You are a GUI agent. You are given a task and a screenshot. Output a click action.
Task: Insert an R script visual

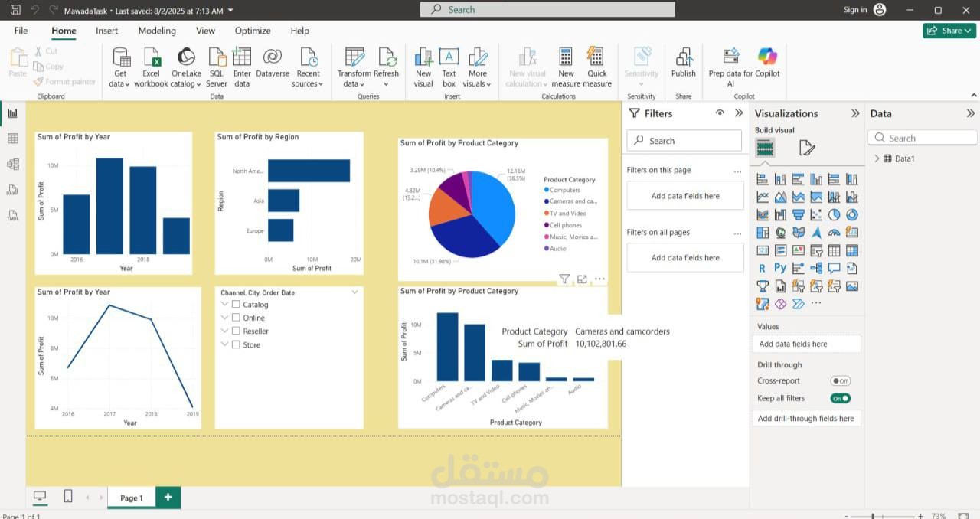pos(761,267)
